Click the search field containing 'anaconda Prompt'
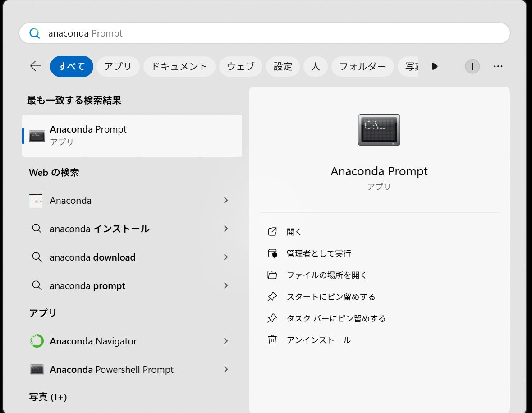 pos(265,33)
